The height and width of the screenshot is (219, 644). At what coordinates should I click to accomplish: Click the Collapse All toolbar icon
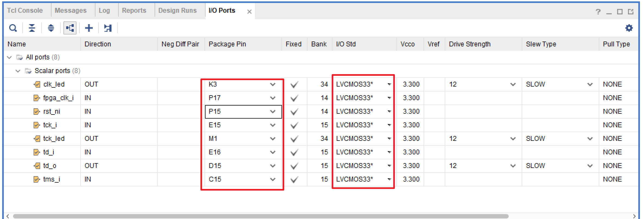(32, 28)
